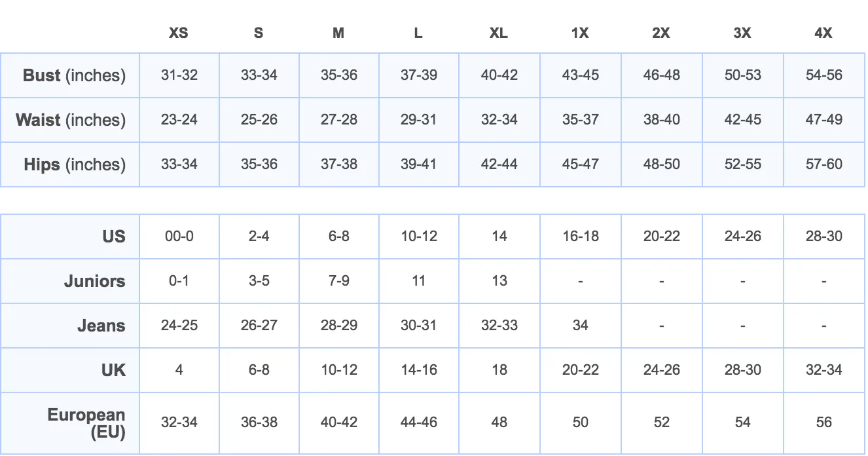Click the Juniors row label

[94, 281]
